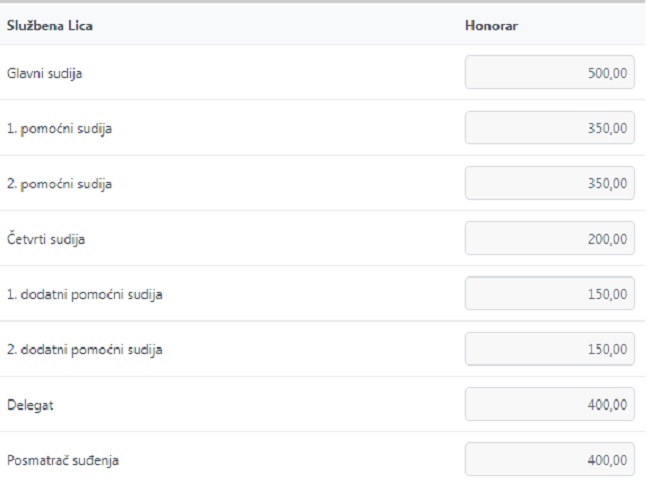650x484 pixels.
Task: Click honorar input for 2. dodatni pomoćni sudija
Action: 549,349
